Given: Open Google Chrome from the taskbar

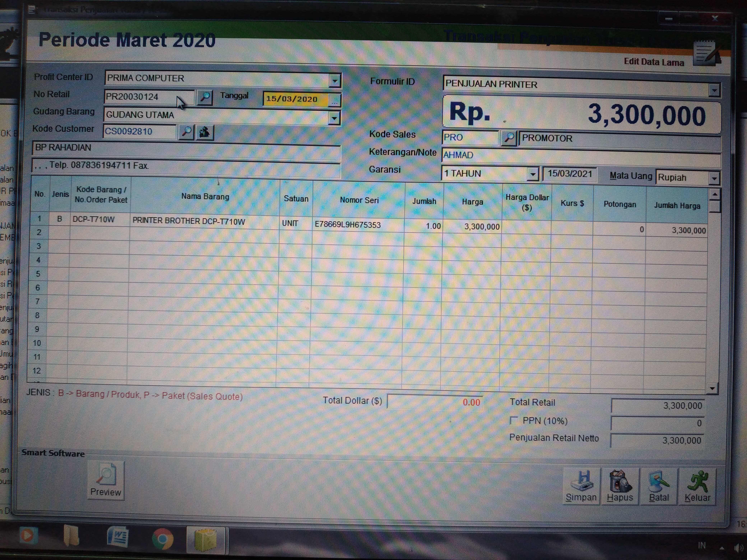Looking at the screenshot, I should pyautogui.click(x=163, y=539).
